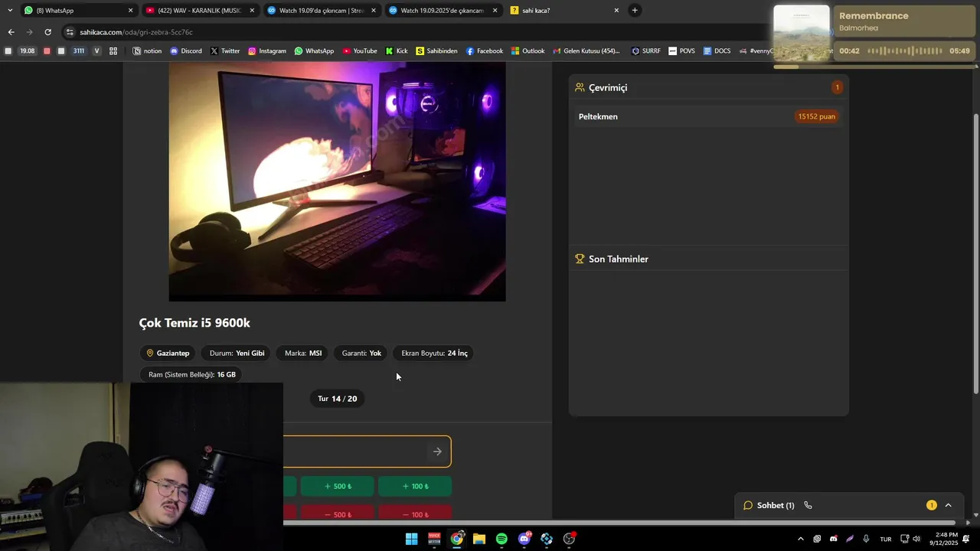The height and width of the screenshot is (551, 980).
Task: Open the Kick bookmark
Action: coord(397,51)
